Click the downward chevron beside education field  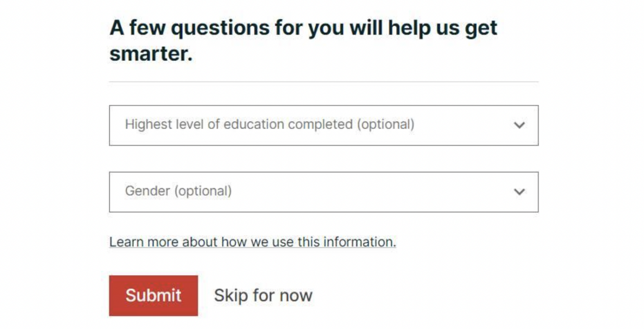click(519, 125)
